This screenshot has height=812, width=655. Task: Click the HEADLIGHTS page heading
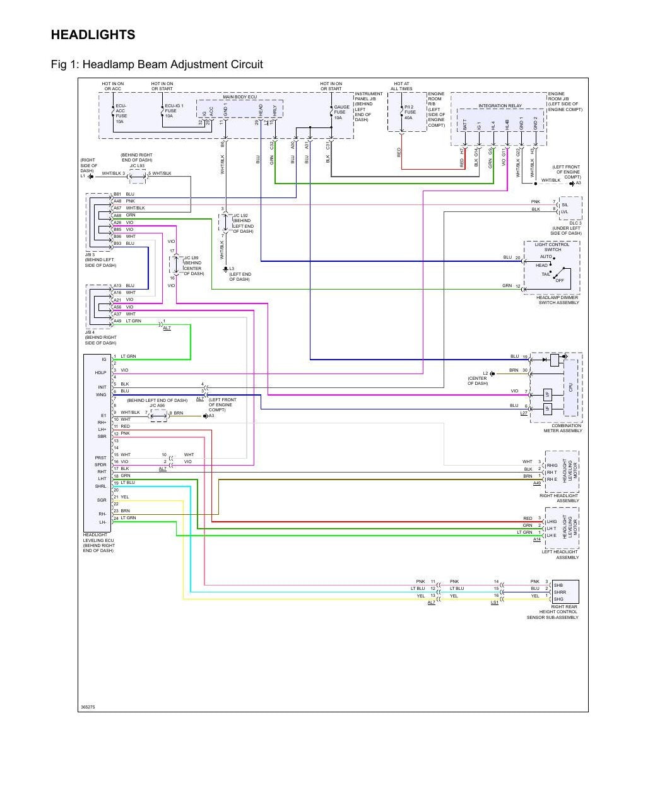tap(93, 35)
